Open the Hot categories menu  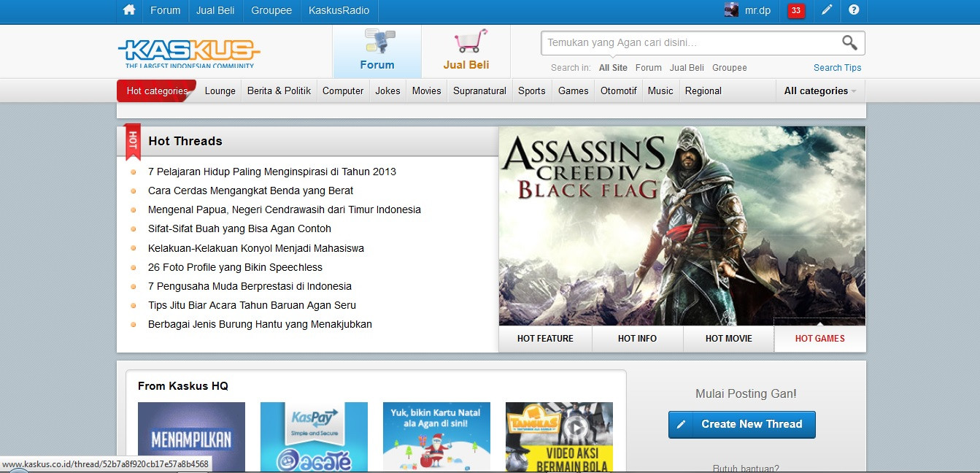(156, 91)
